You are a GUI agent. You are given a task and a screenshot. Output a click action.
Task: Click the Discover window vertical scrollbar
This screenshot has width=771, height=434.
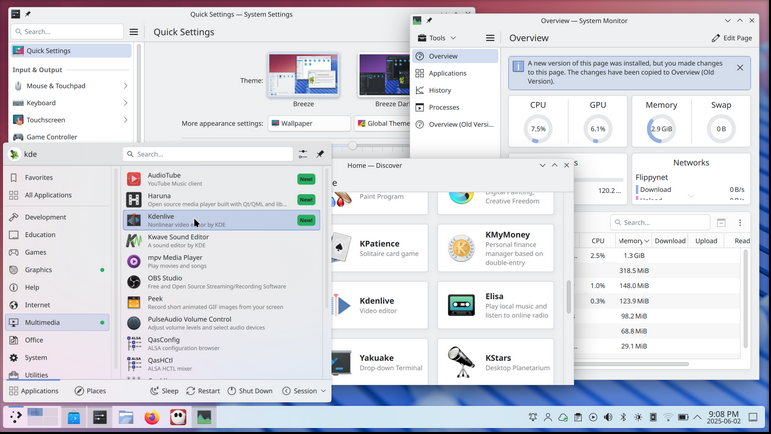569,296
